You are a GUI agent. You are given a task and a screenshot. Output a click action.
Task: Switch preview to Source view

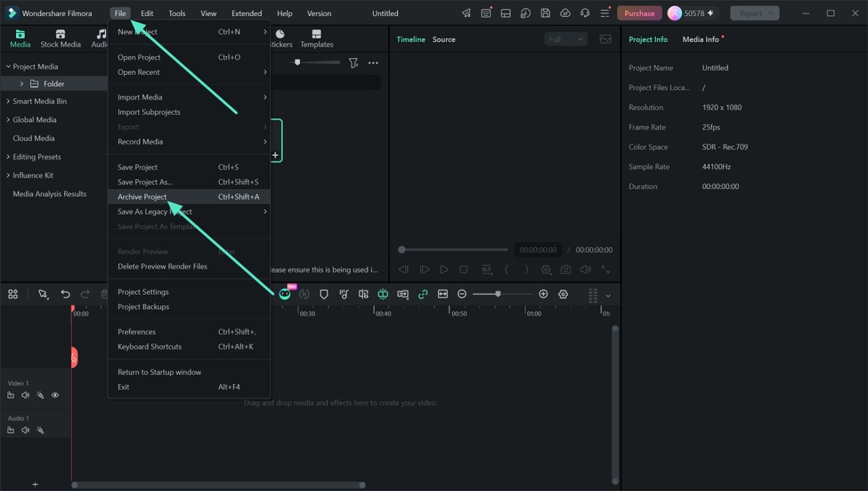coord(444,39)
